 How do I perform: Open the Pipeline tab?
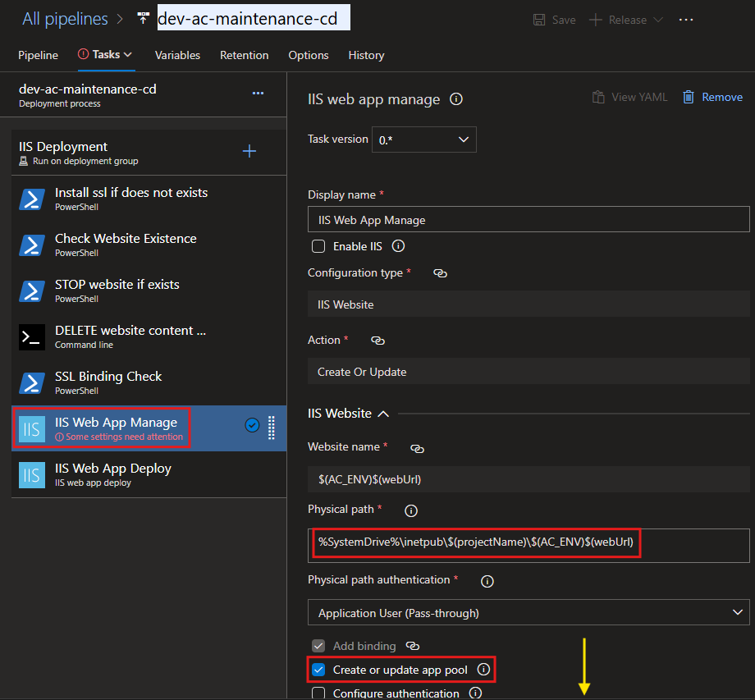point(38,55)
